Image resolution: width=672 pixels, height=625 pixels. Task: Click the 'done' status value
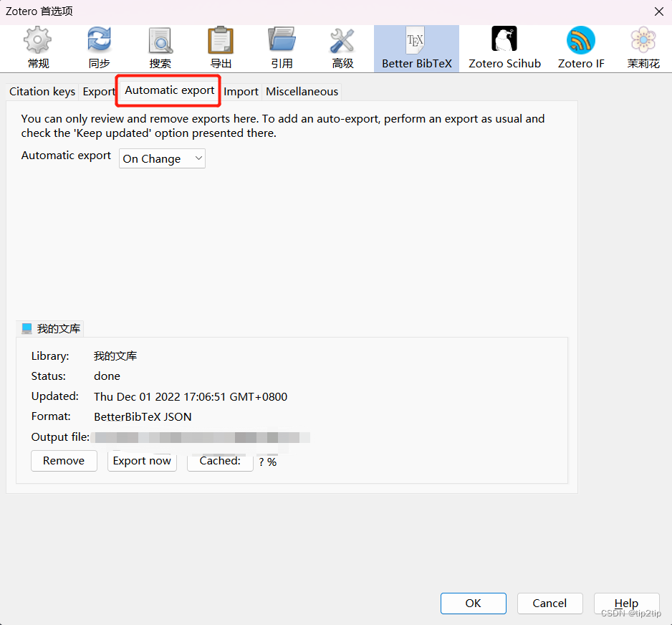click(x=107, y=376)
